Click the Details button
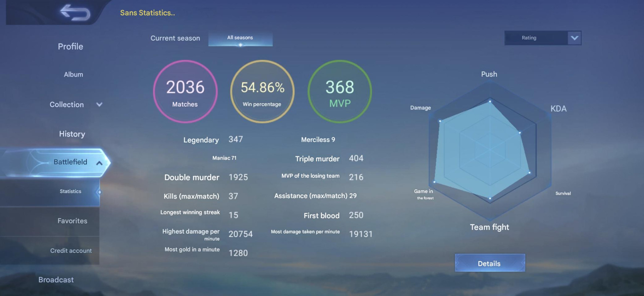The height and width of the screenshot is (296, 644). pos(490,263)
